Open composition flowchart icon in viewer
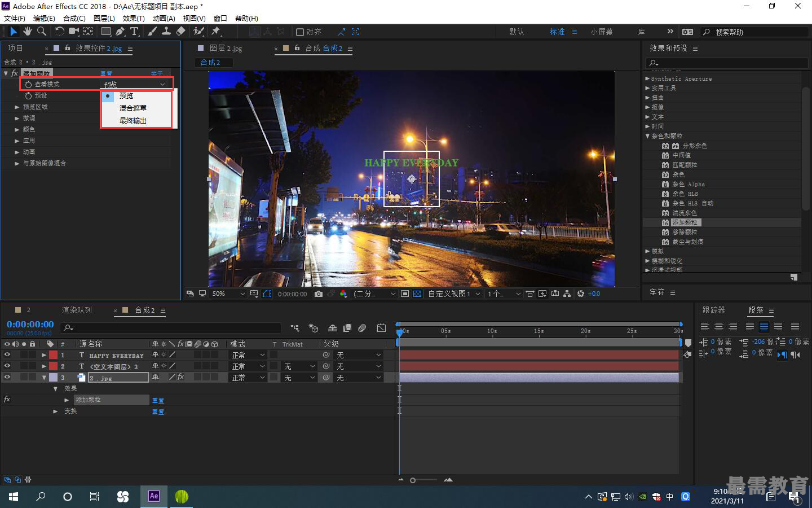Image resolution: width=812 pixels, height=508 pixels. pos(568,294)
